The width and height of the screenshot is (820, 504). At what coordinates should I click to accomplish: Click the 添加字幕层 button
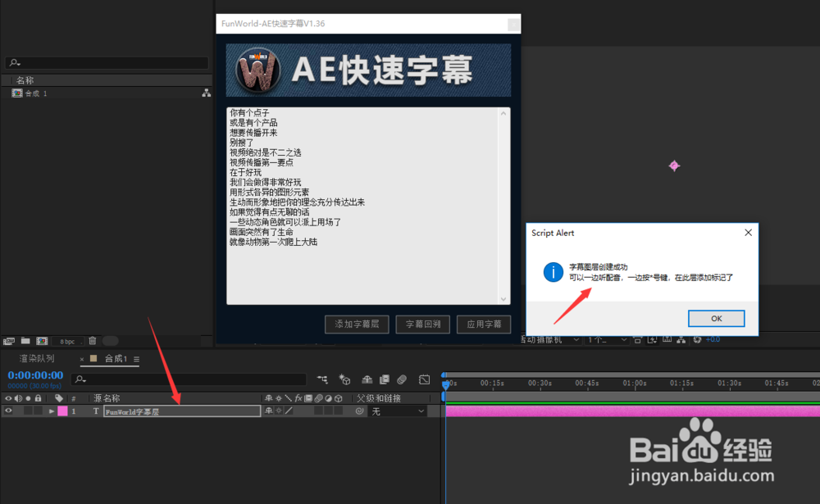point(357,325)
